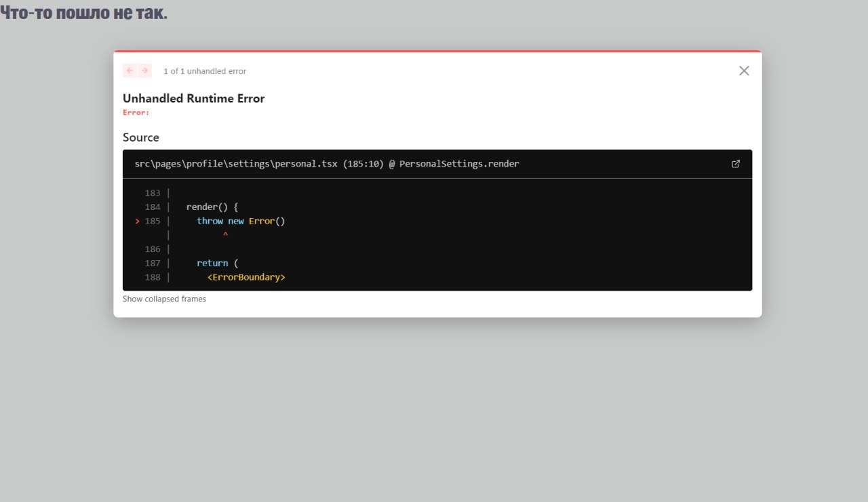
Task: Click the "throw new Error()" code line
Action: pyautogui.click(x=241, y=221)
